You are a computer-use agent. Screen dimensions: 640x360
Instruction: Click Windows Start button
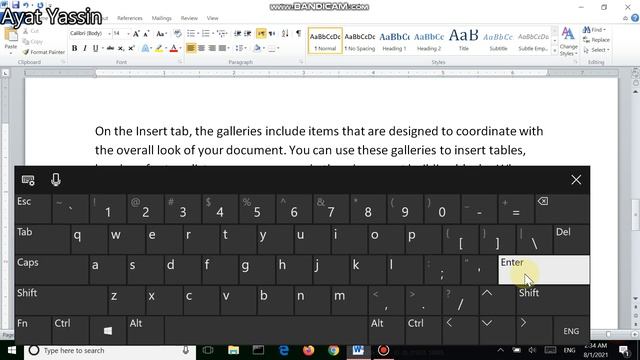12,350
